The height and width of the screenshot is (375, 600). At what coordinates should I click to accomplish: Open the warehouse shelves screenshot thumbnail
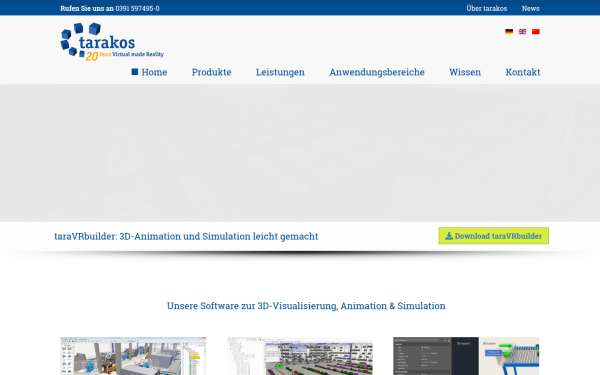(300, 356)
